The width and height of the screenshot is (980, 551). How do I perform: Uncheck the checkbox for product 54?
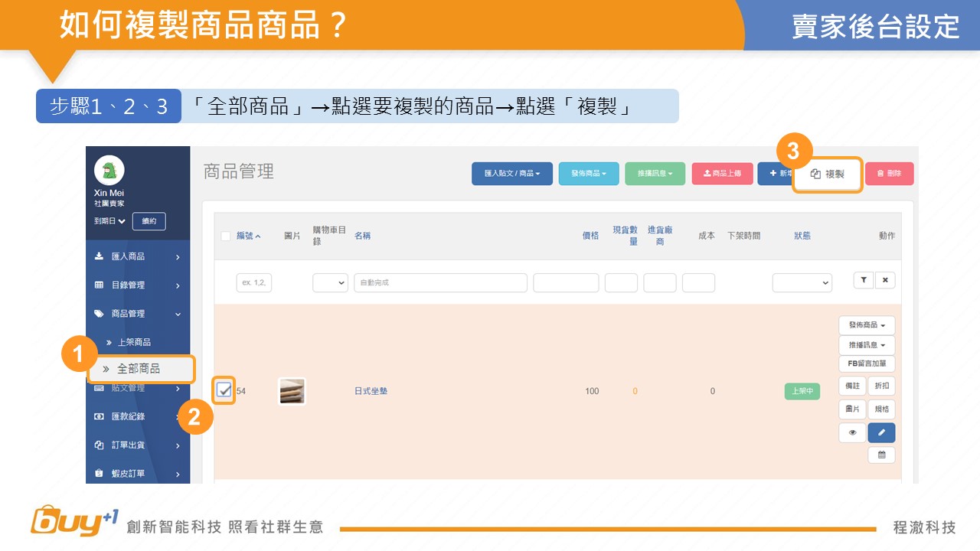(224, 391)
